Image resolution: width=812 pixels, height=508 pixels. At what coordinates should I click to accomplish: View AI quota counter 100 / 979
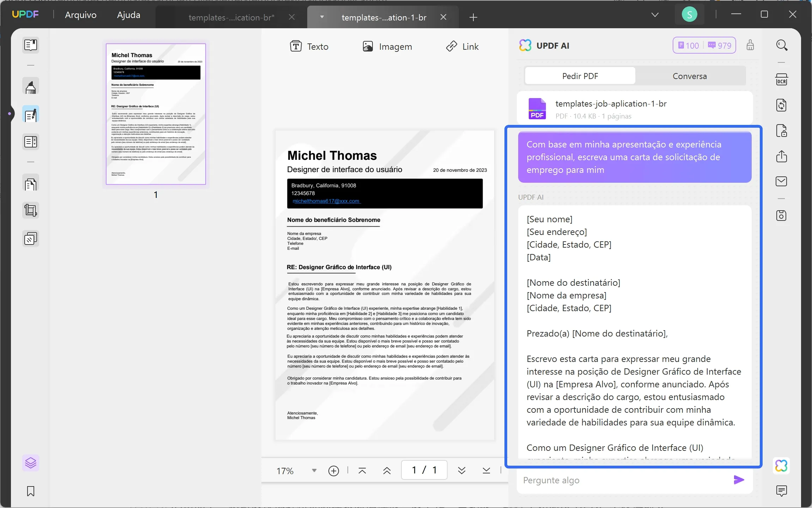(704, 45)
